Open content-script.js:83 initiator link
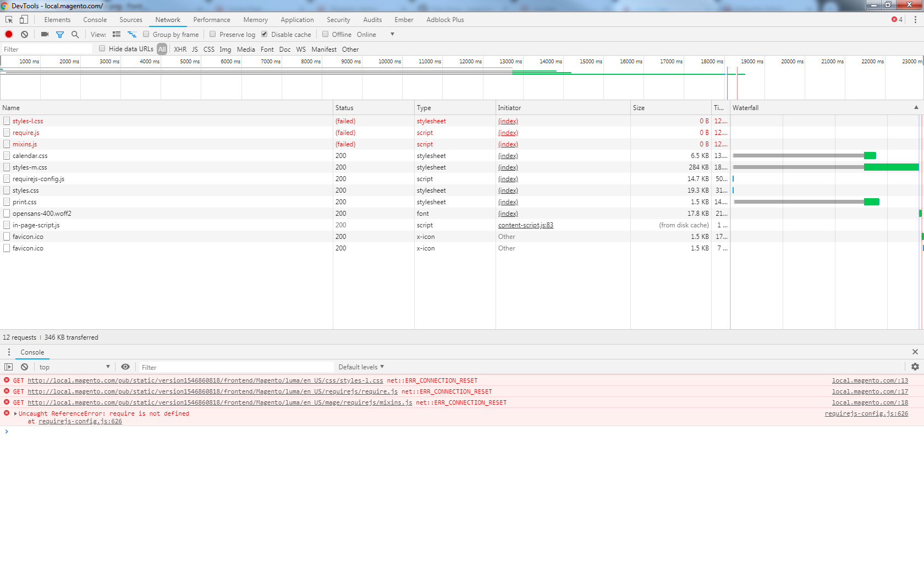Screen dimensions: 924x578 (526, 225)
